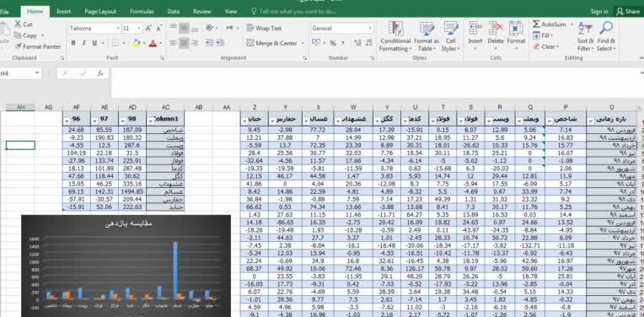Open the Tahoma font name dropdown

[118, 29]
